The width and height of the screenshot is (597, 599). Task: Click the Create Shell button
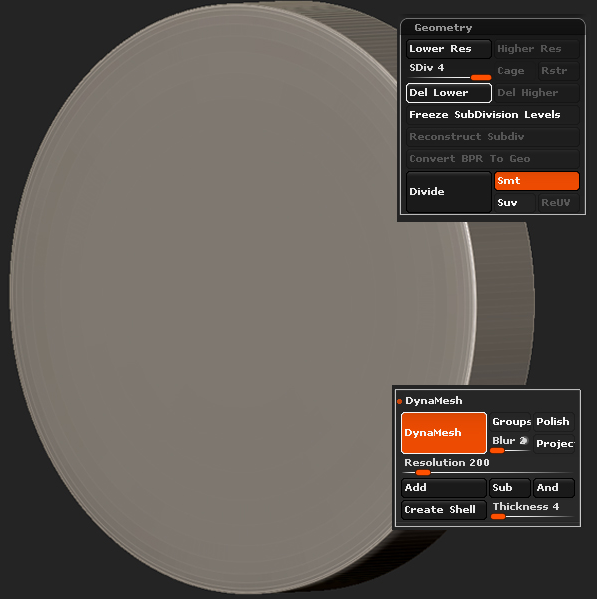click(x=443, y=510)
